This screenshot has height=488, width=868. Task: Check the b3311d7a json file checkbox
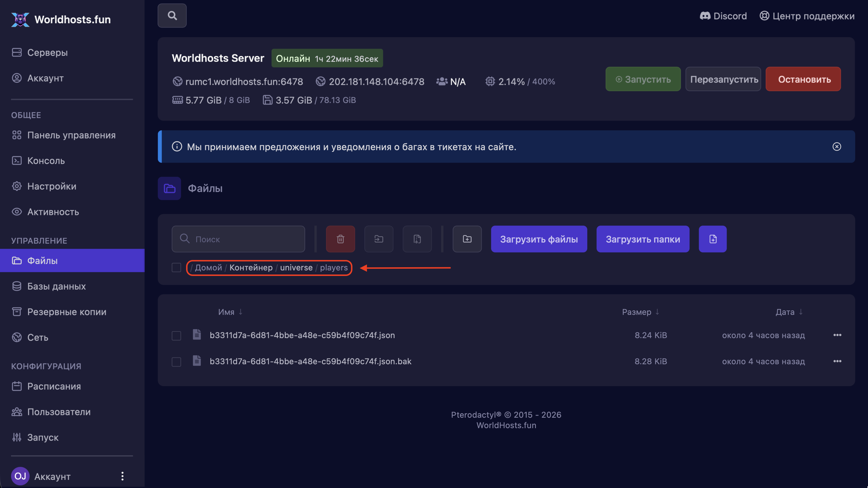point(176,335)
